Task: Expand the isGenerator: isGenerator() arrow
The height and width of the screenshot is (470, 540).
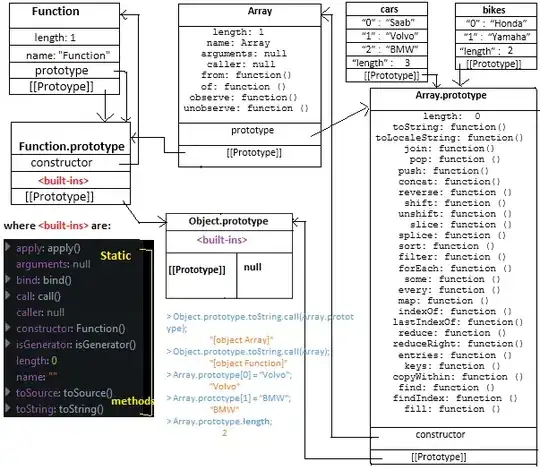Action: click(8, 344)
